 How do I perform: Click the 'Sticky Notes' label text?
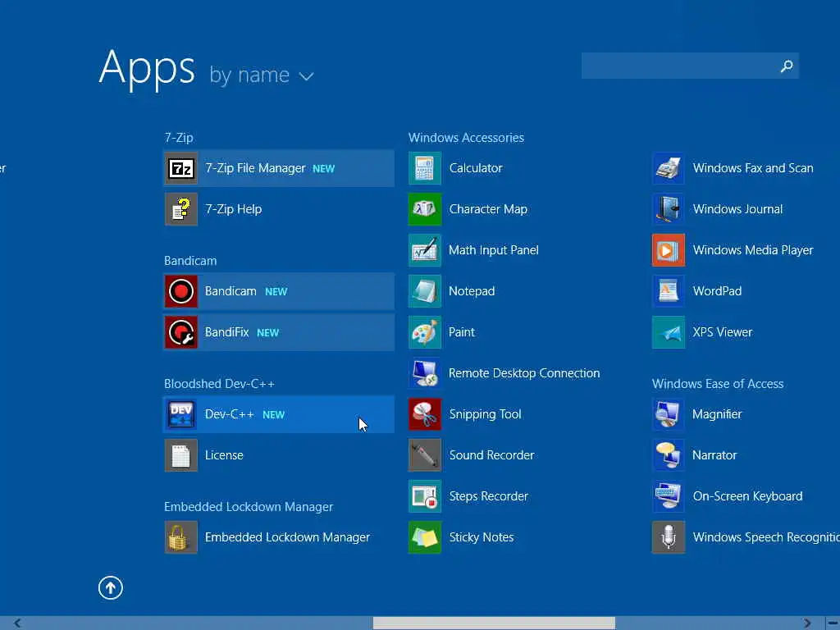(481, 537)
